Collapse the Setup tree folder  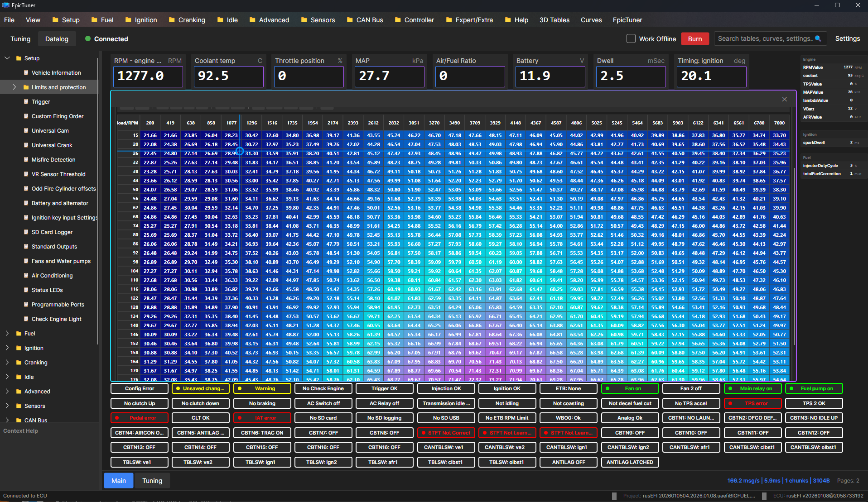[x=7, y=58]
